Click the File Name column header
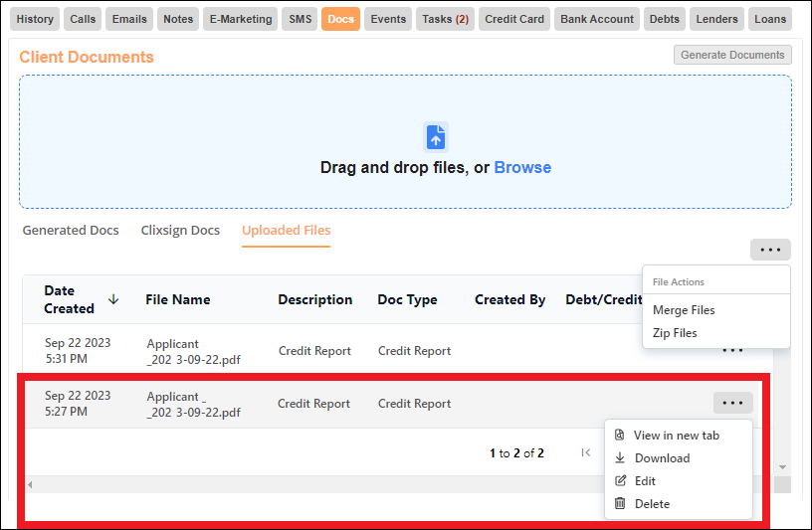Viewport: 812px width, 530px height. (x=178, y=299)
